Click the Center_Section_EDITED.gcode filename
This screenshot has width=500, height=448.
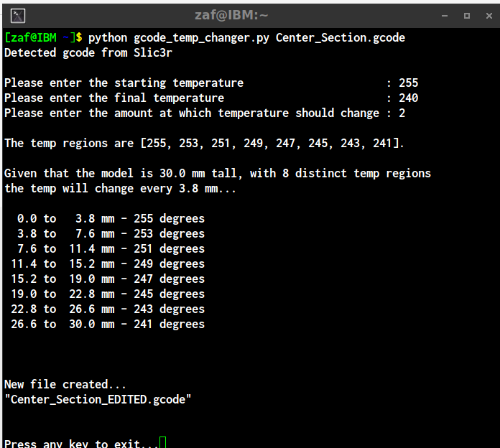pos(98,400)
